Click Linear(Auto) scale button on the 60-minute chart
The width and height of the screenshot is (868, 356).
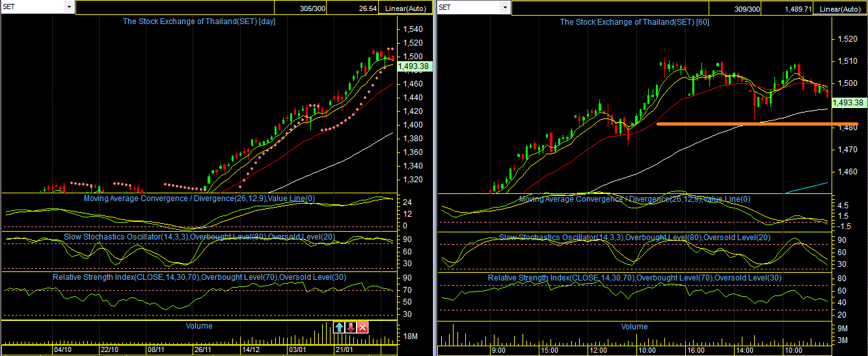pyautogui.click(x=840, y=8)
